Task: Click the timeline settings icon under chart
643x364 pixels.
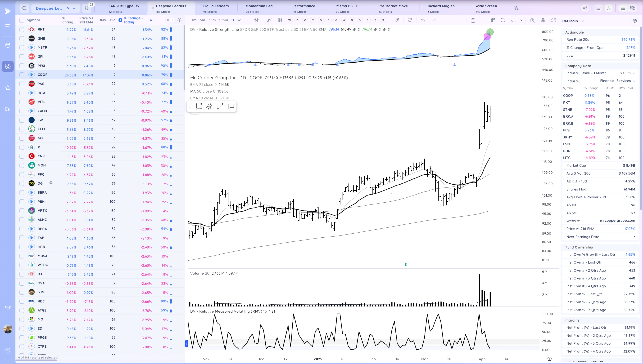Action: (549, 359)
